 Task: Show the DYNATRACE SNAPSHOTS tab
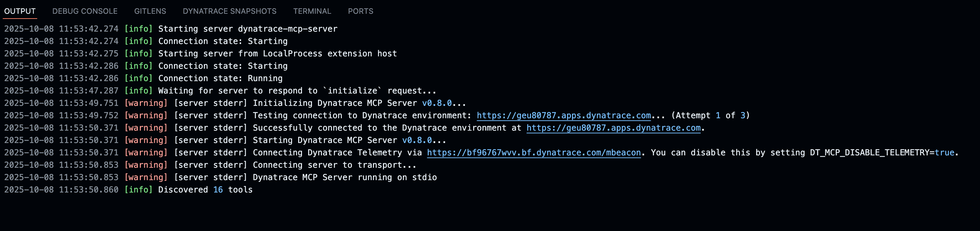[229, 11]
